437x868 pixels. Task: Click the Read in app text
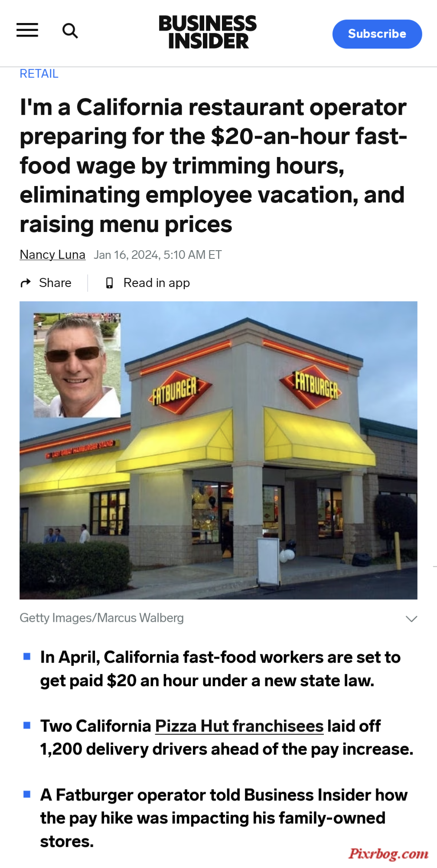(x=157, y=283)
